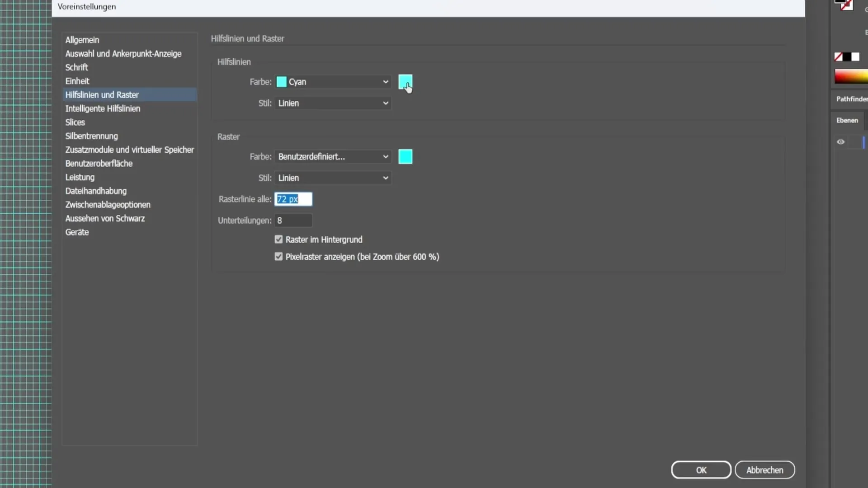Screen dimensions: 868x488
Task: Select the black swatch in the color panel
Action: point(847,57)
